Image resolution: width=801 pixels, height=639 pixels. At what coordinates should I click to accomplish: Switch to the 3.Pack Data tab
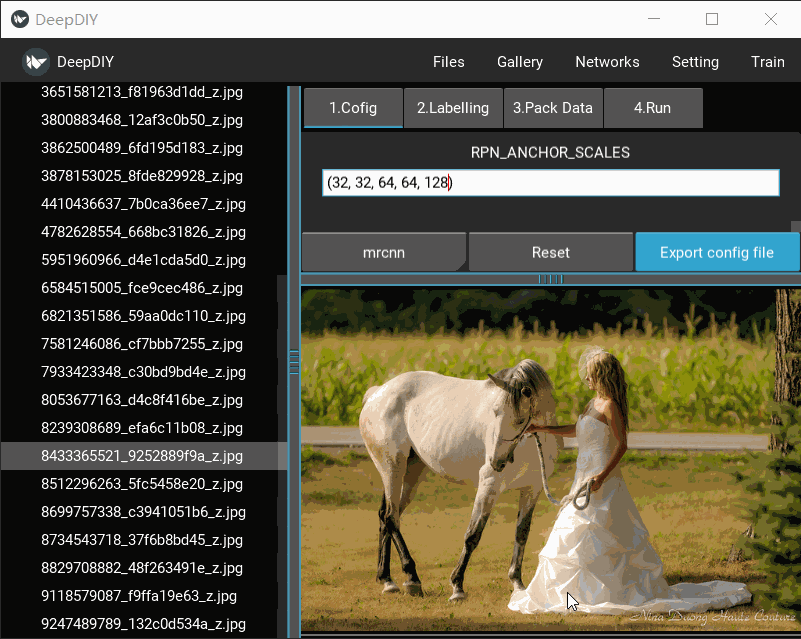[553, 108]
